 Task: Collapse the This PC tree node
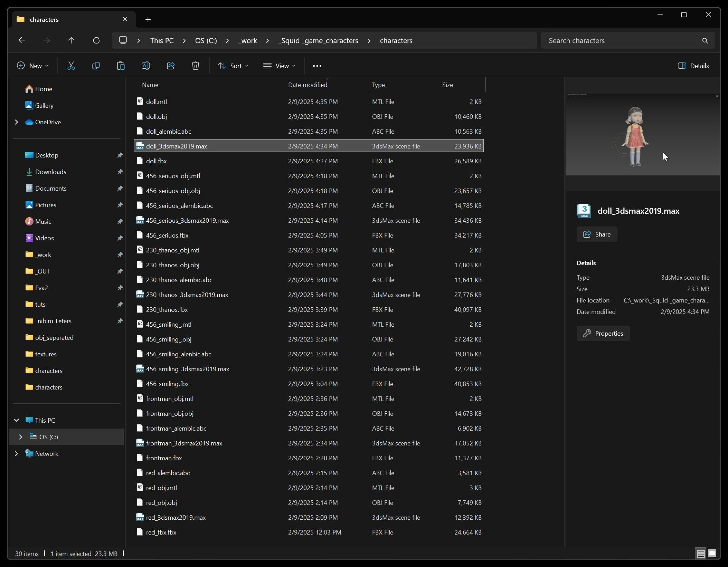point(16,420)
